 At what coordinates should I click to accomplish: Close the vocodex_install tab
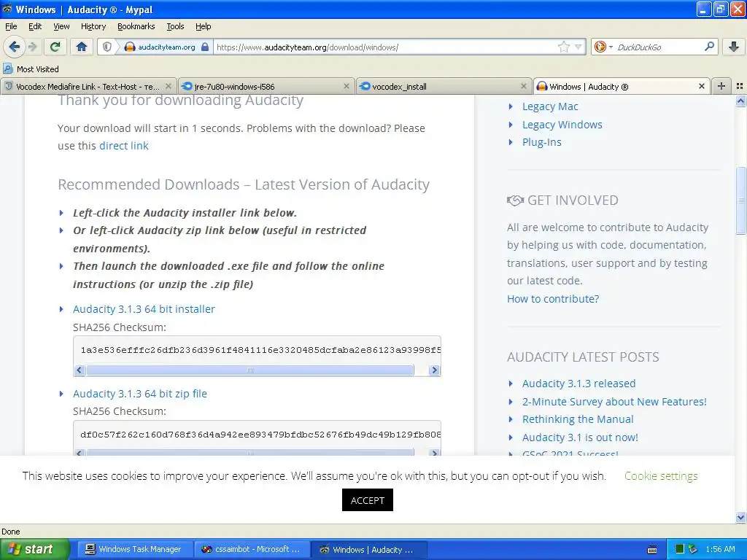pyautogui.click(x=524, y=86)
